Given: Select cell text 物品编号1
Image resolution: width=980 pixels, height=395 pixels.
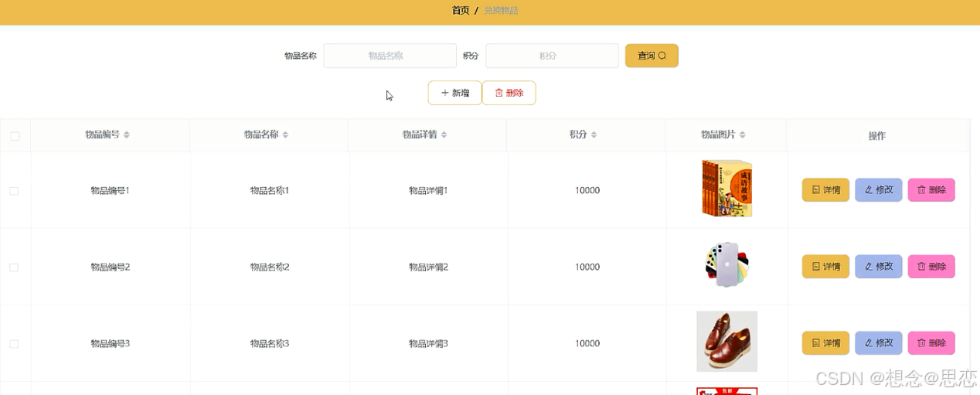Looking at the screenshot, I should point(111,190).
